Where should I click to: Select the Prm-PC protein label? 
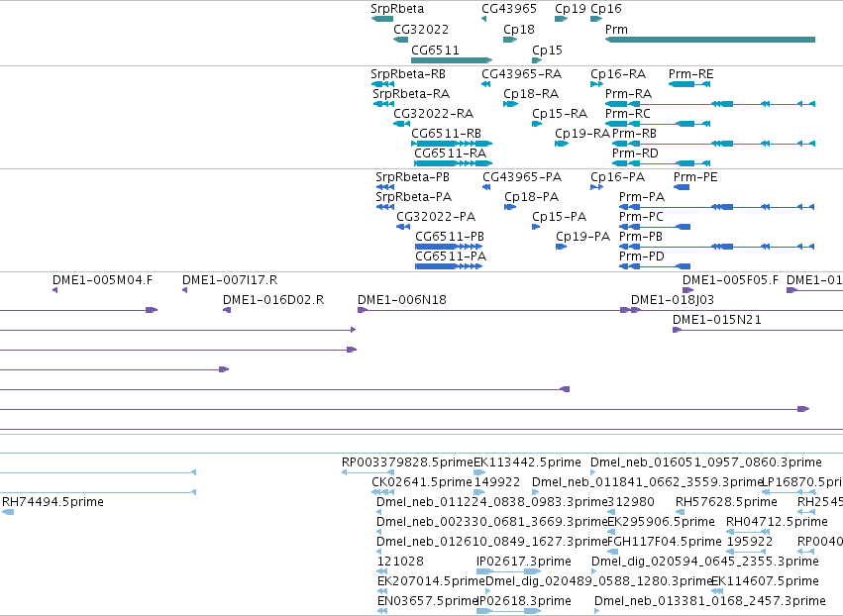(641, 217)
